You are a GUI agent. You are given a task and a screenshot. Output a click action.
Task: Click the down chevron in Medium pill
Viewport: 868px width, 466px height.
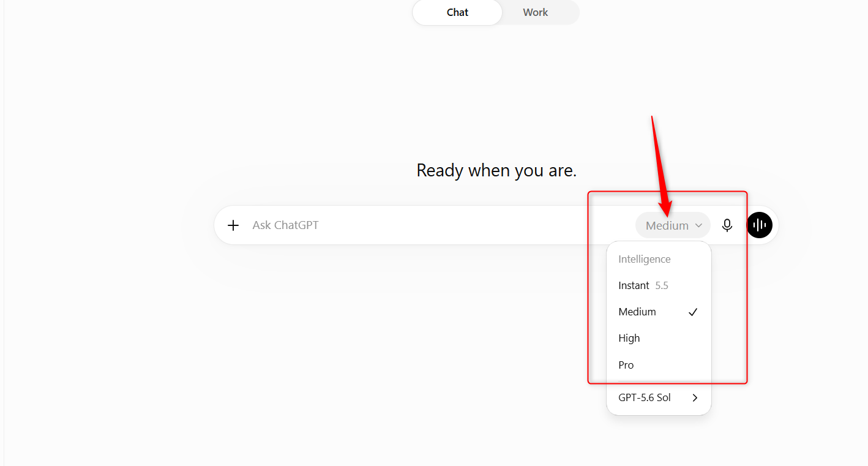(x=698, y=226)
